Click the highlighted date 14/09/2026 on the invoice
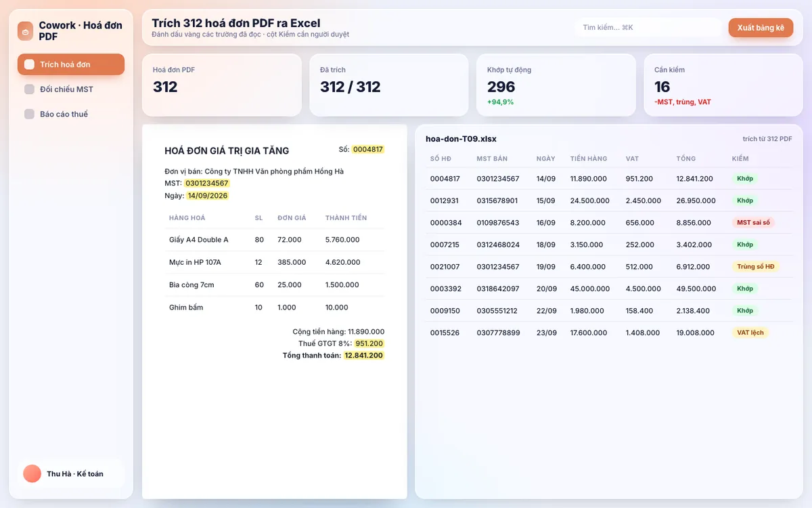Viewport: 812px width, 508px height. [x=208, y=196]
